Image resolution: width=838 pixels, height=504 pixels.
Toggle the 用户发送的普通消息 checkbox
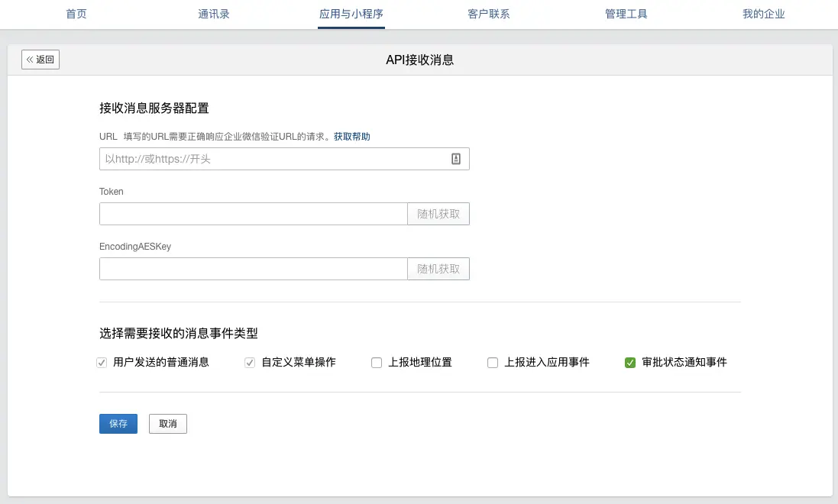coord(102,363)
